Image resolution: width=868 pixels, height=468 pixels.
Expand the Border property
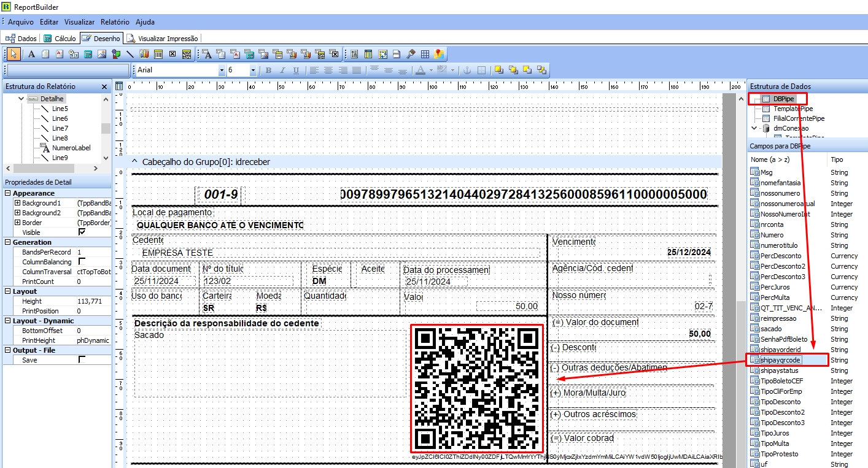coord(18,223)
